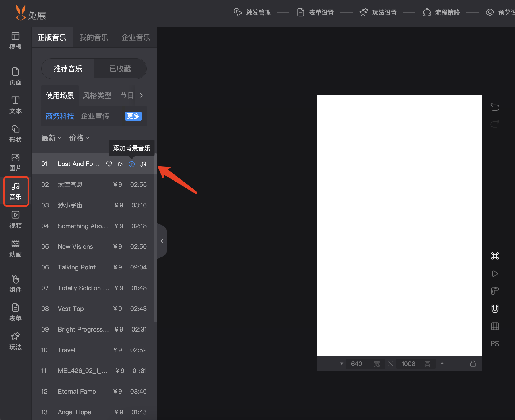Open the 预览 preview step in top bar
Screen dimensions: 515x420
[x=500, y=12]
